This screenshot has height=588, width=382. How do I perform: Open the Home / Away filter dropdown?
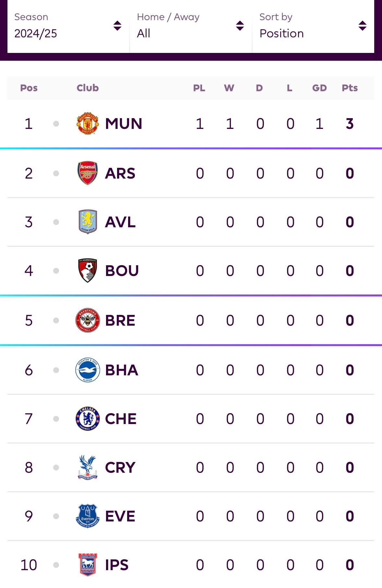pyautogui.click(x=191, y=26)
